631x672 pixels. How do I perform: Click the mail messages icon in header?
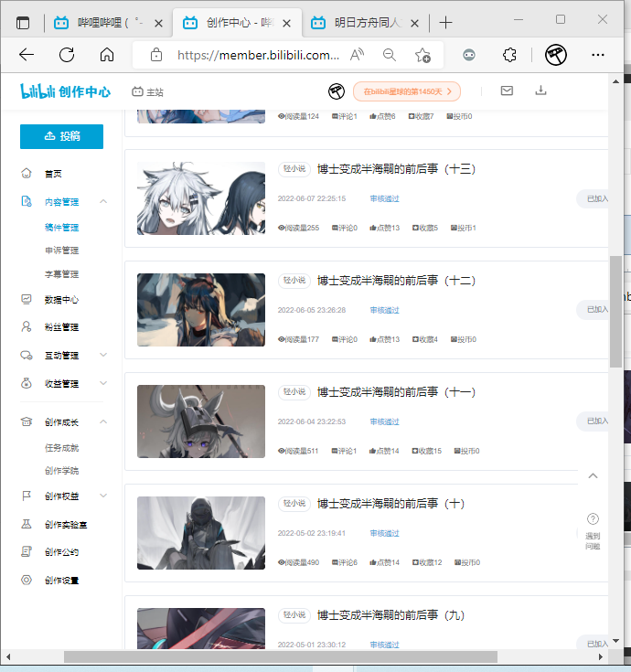click(x=507, y=91)
